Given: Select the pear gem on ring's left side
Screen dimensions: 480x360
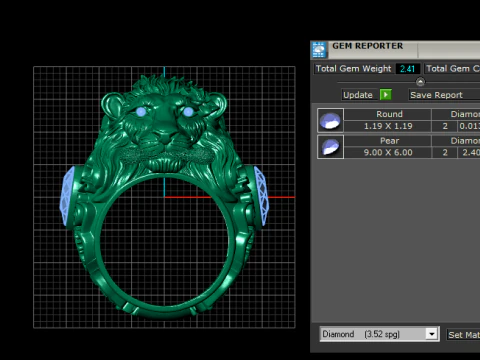Looking at the screenshot, I should [x=67, y=197].
